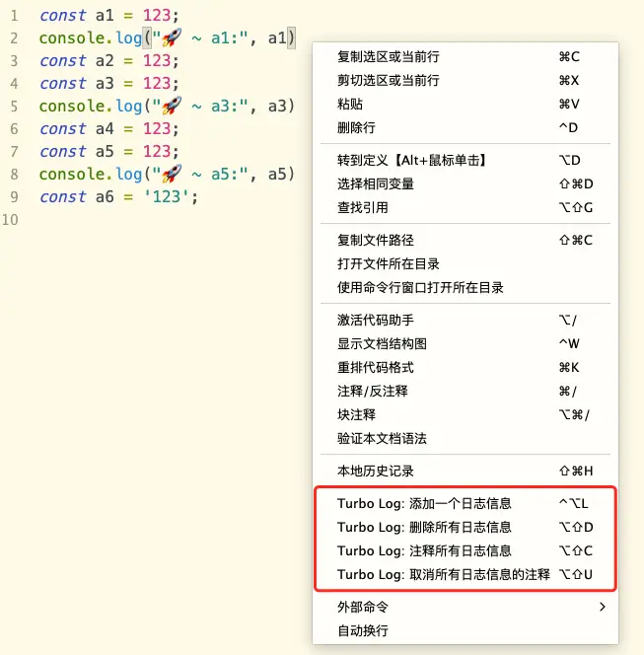Choose 使用命令行窗口打开所在目录
The height and width of the screenshot is (655, 644).
point(465,288)
